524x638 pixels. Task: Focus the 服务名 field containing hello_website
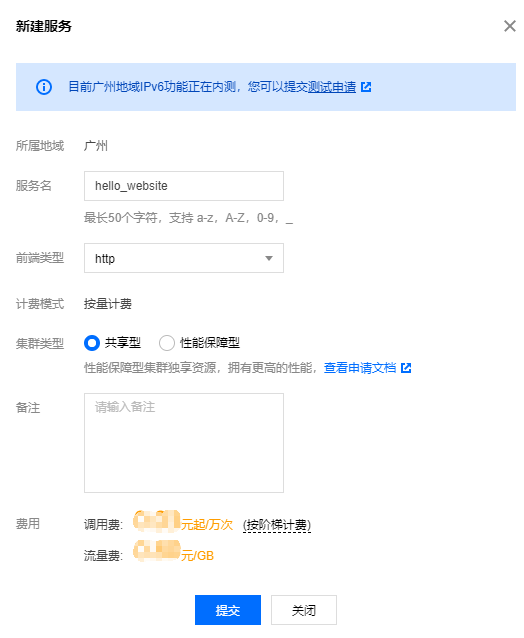[x=184, y=186]
